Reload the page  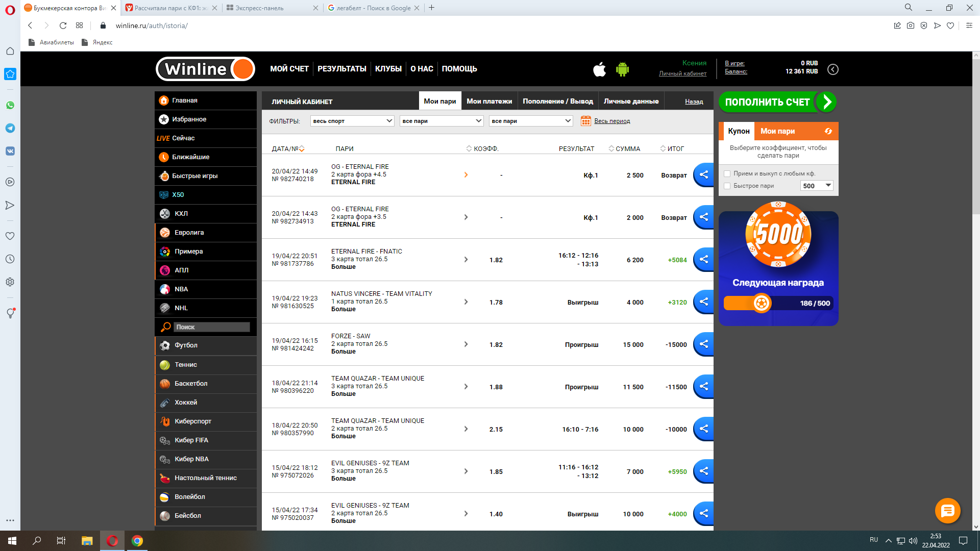[x=63, y=26]
